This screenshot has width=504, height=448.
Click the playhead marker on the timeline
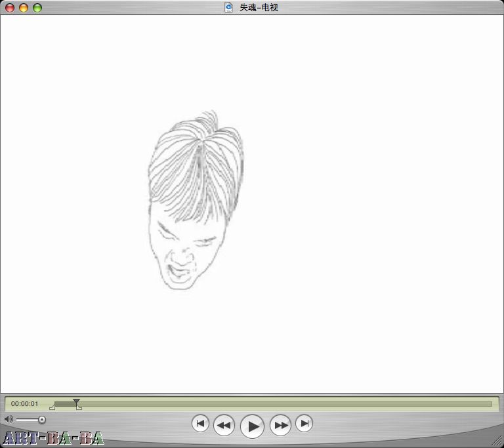point(76,401)
